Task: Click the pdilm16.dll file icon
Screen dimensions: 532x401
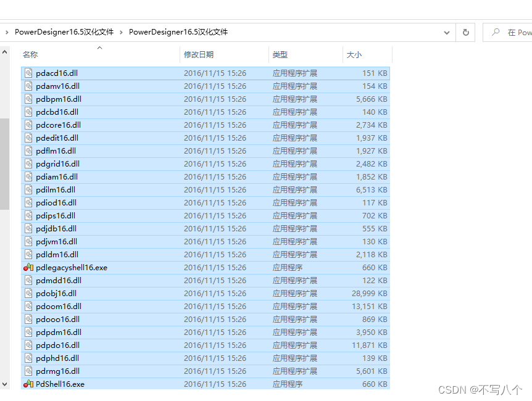Action: (x=28, y=189)
